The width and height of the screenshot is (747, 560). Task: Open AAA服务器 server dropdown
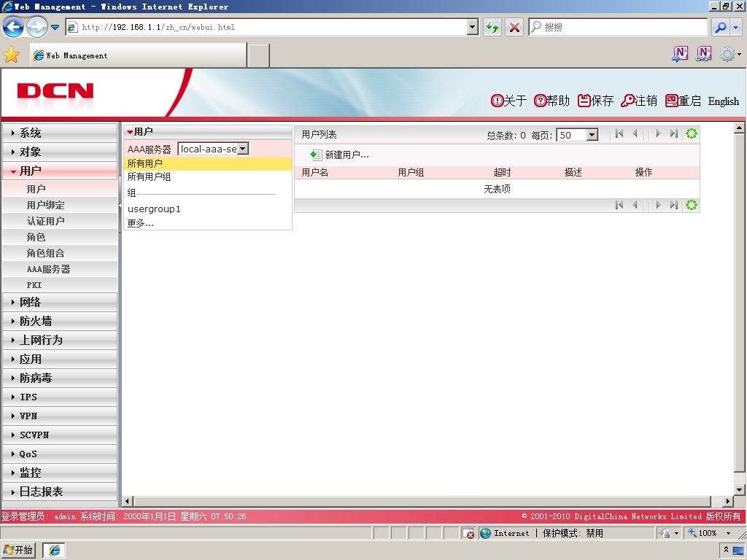243,149
